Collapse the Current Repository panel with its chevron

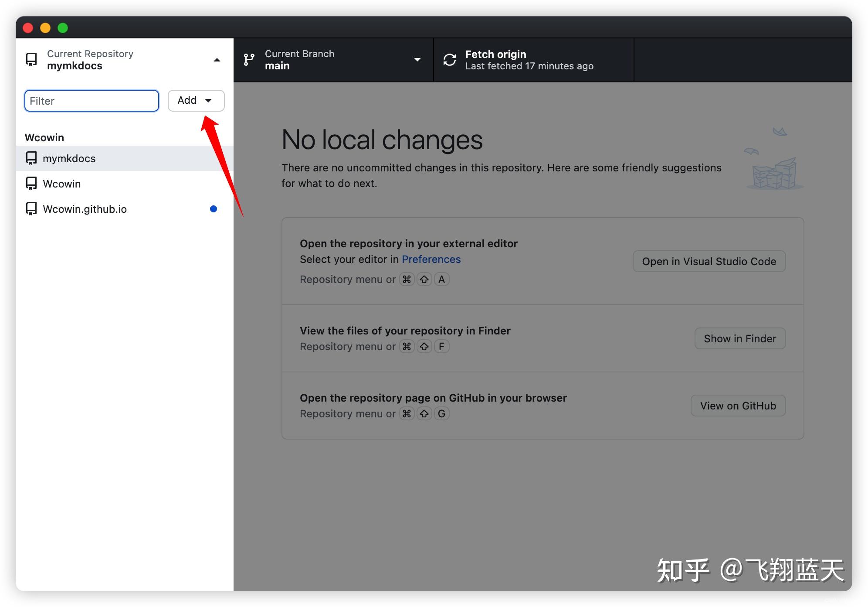tap(217, 60)
